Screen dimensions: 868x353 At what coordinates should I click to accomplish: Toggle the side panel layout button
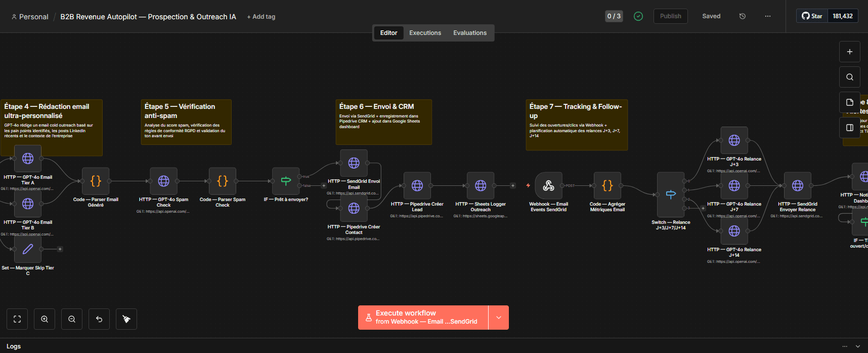click(850, 128)
